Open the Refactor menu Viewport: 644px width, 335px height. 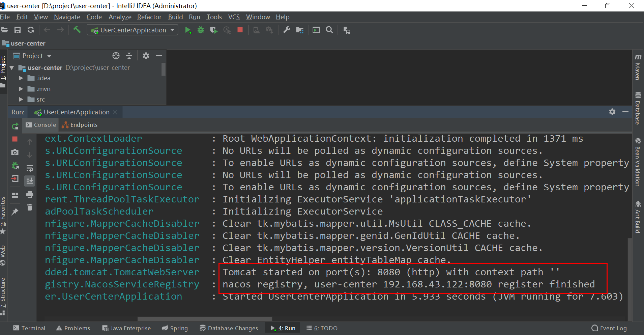click(x=149, y=17)
